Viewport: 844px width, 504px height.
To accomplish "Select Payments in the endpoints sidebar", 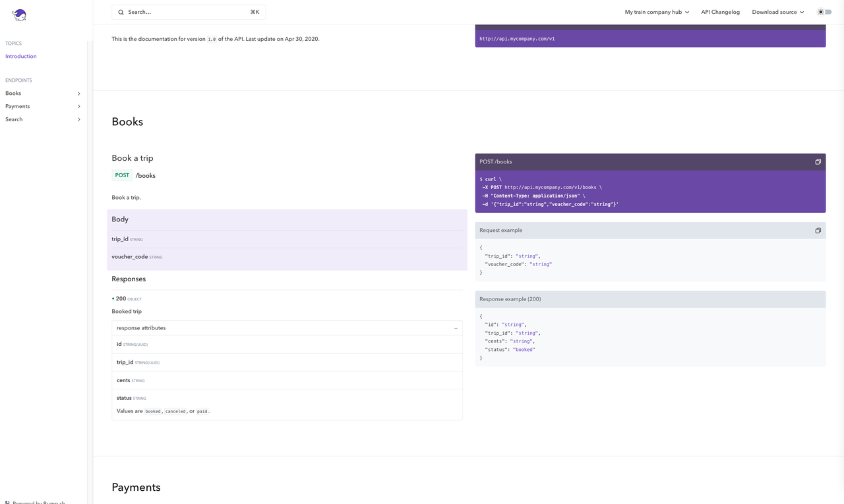I will pyautogui.click(x=17, y=107).
